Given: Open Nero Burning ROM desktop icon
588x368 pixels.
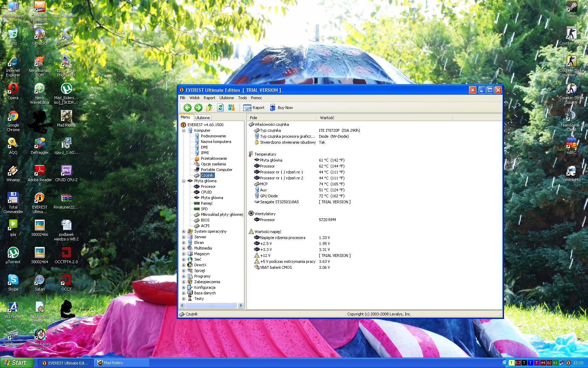Looking at the screenshot, I should click(x=40, y=66).
